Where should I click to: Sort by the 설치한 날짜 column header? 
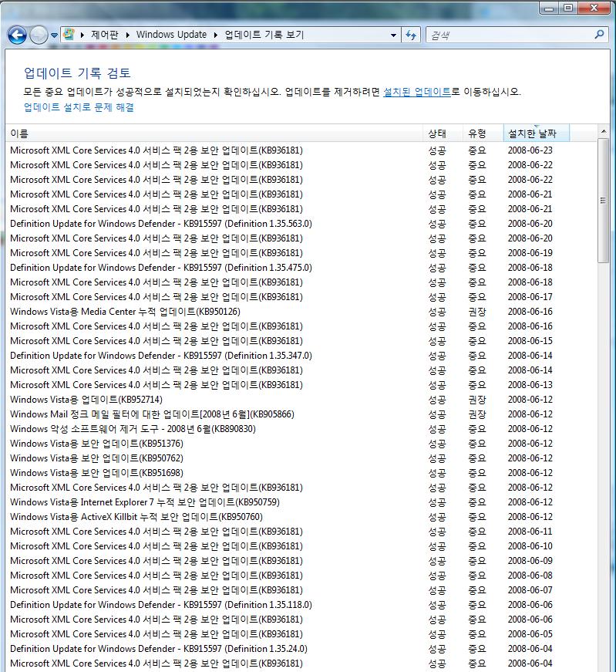pos(537,133)
